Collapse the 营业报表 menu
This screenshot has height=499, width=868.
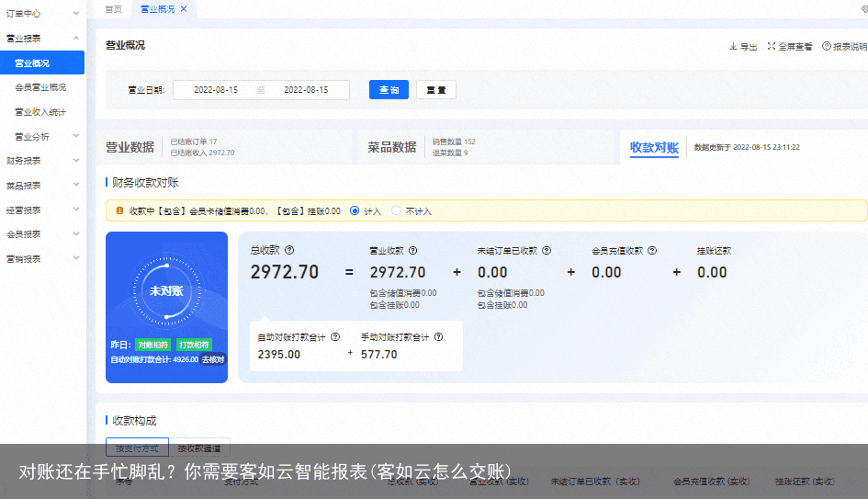(76, 39)
